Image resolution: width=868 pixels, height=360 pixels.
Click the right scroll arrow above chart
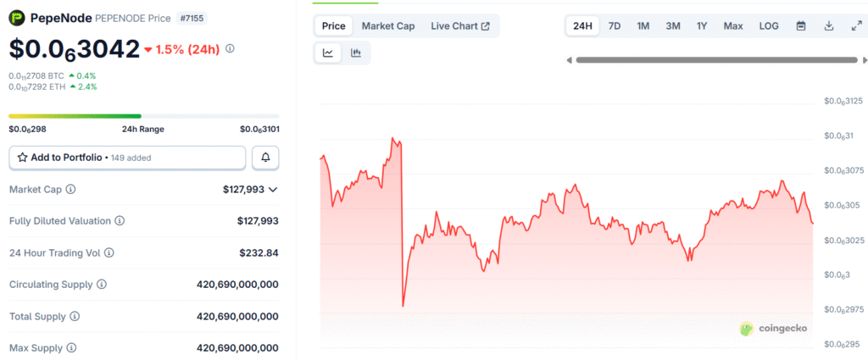(865, 60)
